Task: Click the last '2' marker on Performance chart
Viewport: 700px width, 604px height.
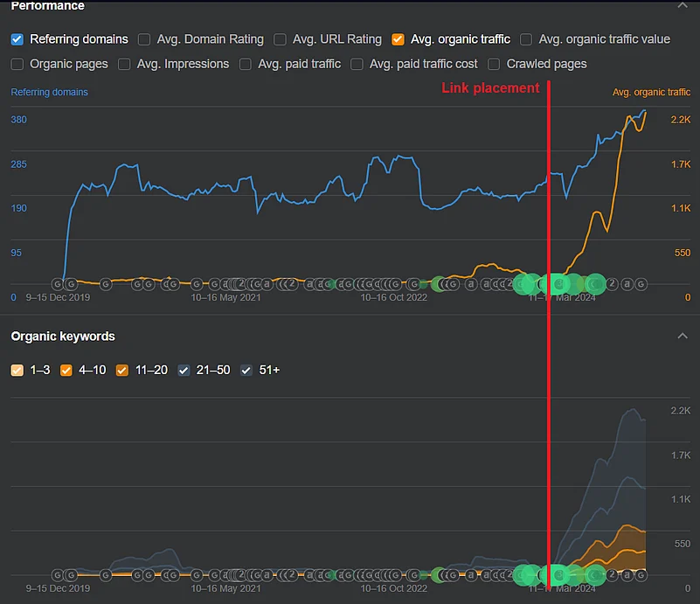Action: (613, 284)
